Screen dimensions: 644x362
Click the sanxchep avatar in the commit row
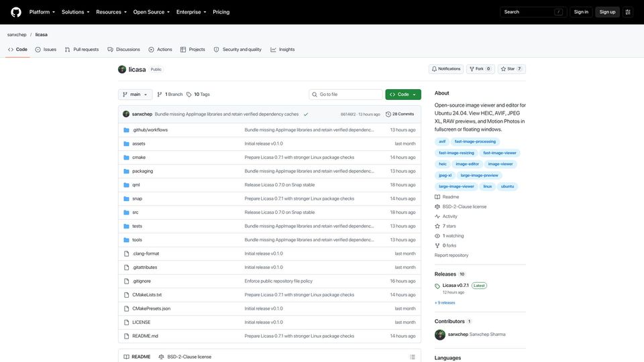coord(126,114)
